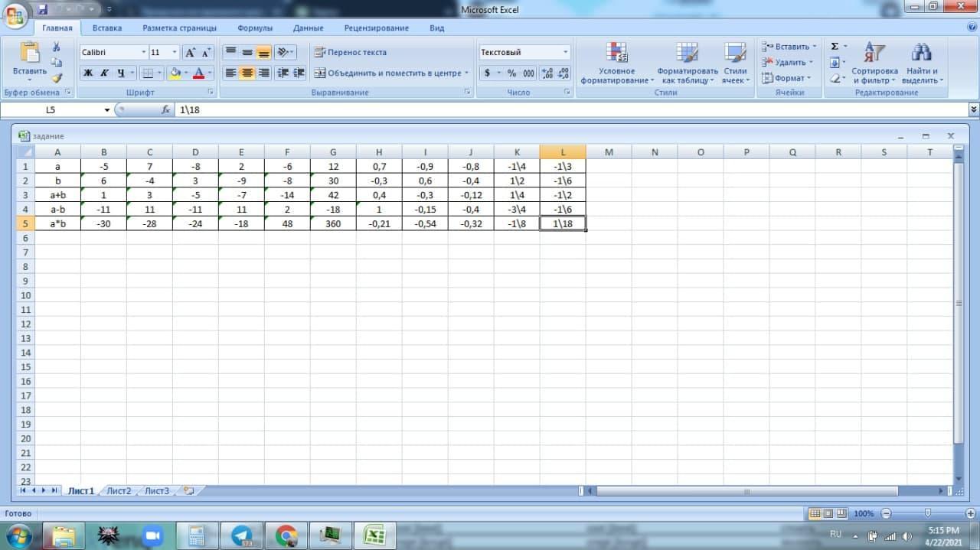Align text to bottom of cell

(x=263, y=53)
